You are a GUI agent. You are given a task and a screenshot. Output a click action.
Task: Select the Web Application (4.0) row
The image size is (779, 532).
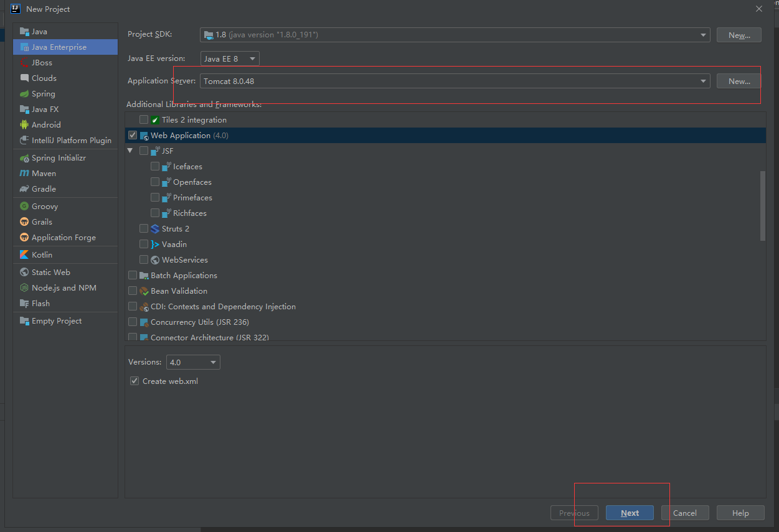(x=445, y=135)
